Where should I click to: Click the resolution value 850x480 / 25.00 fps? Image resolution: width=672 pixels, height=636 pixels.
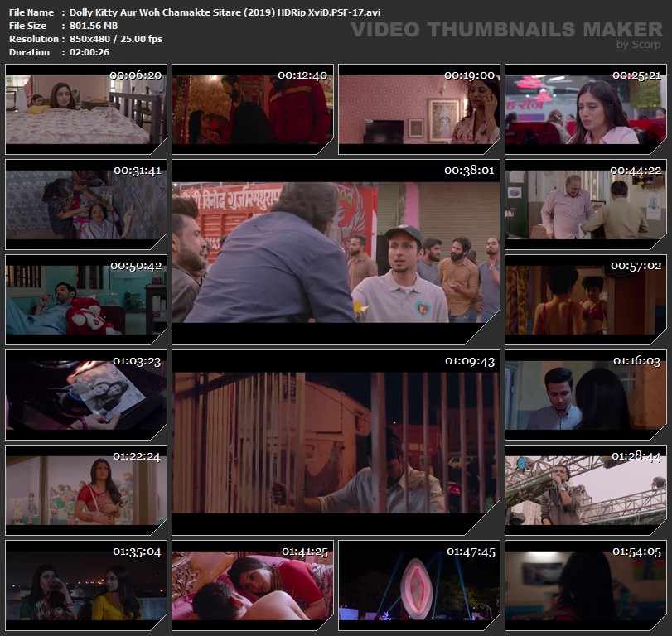[x=116, y=39]
